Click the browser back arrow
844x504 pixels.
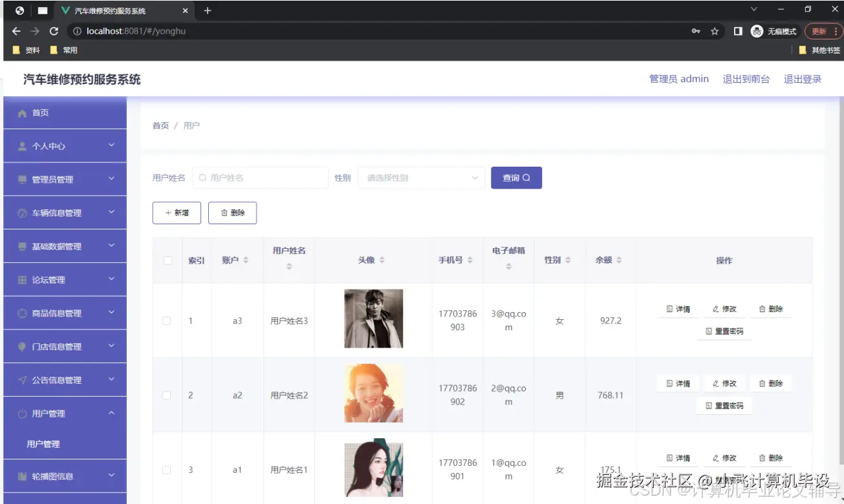pos(16,31)
